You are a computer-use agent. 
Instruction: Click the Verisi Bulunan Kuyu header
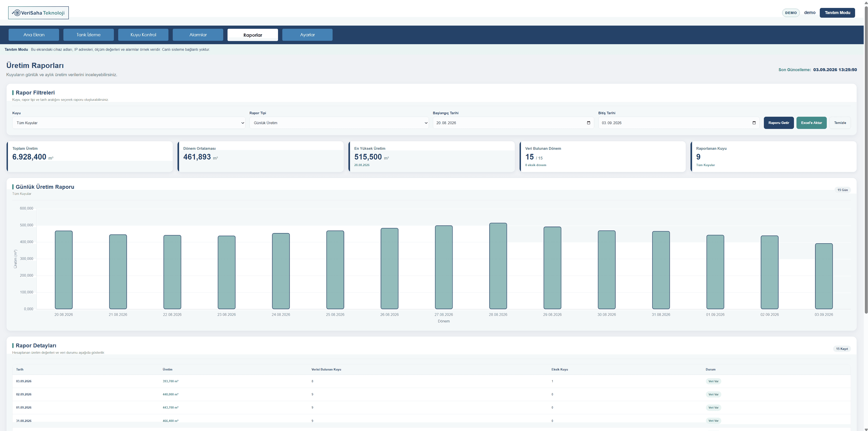pos(326,370)
